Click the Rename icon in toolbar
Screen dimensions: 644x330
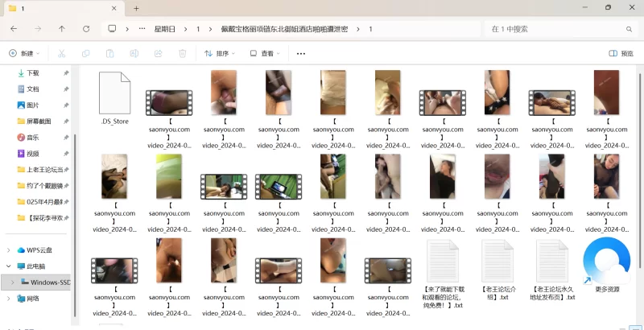pos(134,53)
